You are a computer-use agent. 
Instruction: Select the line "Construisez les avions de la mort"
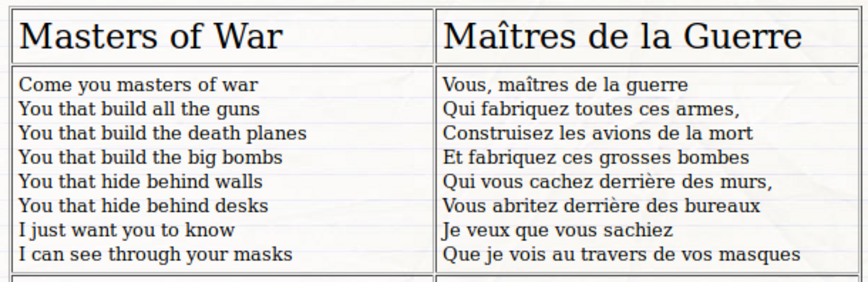coord(597,133)
